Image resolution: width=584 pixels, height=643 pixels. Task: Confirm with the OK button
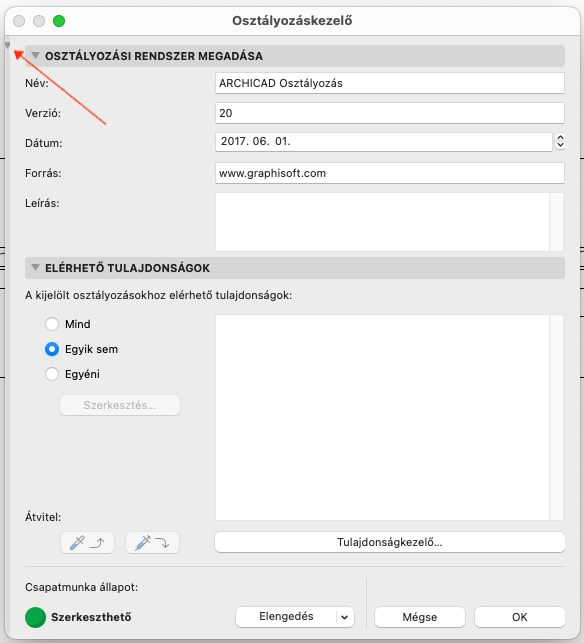[520, 617]
